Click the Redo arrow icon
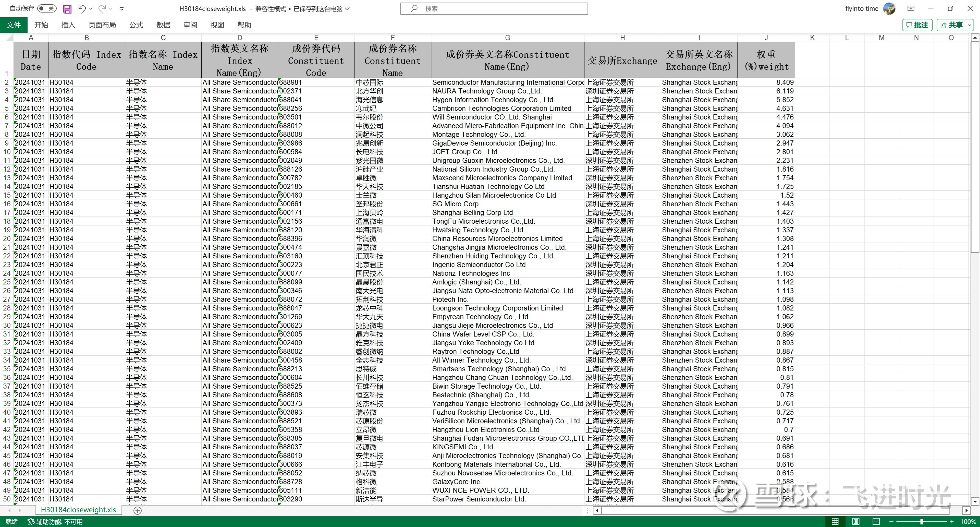Screen dimensions: 980x527 (x=102, y=8)
